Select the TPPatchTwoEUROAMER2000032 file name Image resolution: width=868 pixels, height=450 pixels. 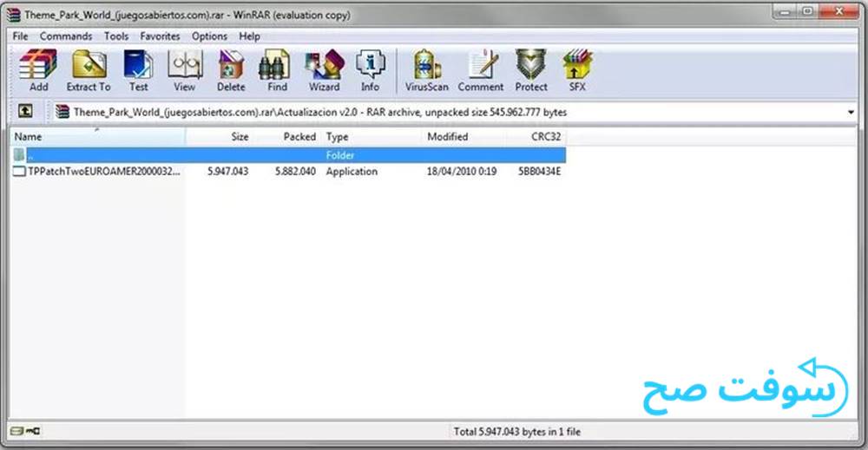click(x=103, y=172)
